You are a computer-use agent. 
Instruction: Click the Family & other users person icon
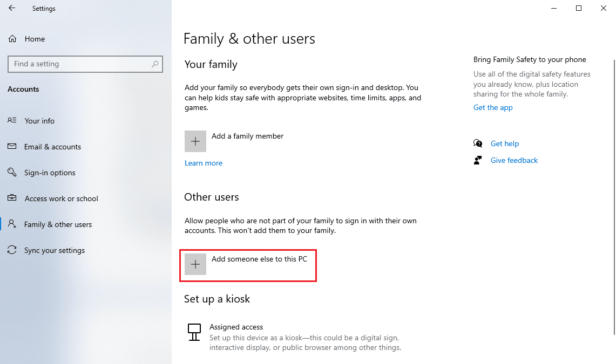(12, 224)
